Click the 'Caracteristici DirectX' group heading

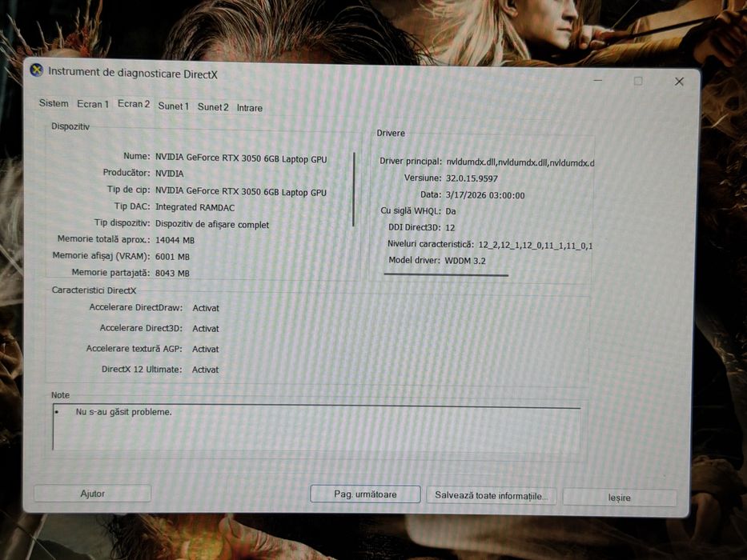point(94,290)
